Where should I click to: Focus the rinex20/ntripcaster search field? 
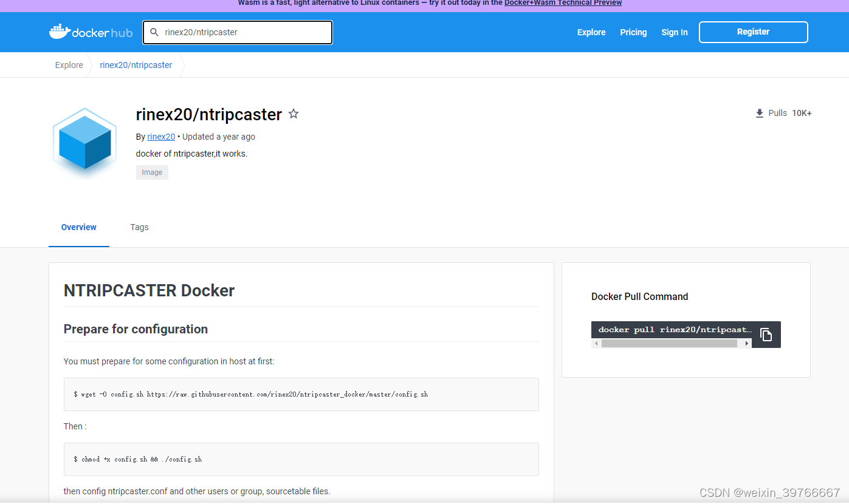coord(238,32)
